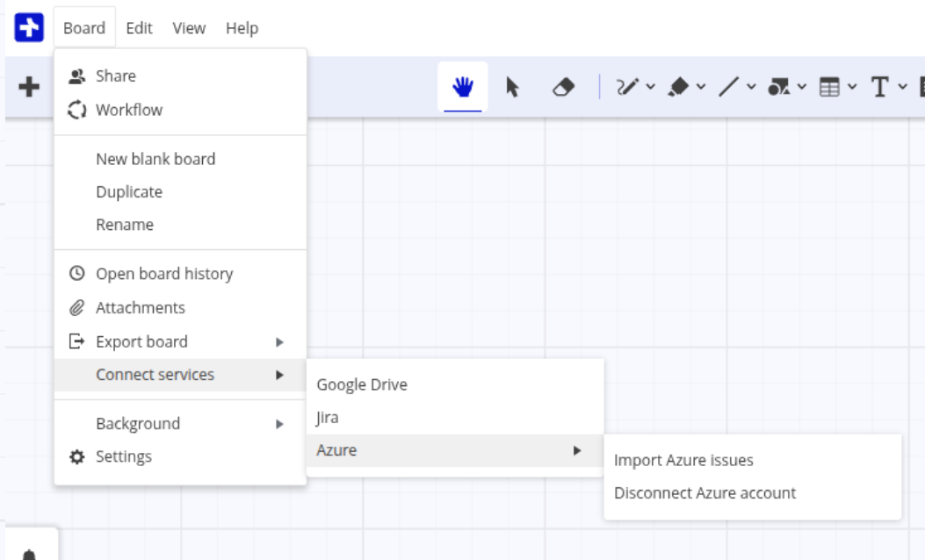This screenshot has height=560, width=925.
Task: Open line tool options dropdown arrow
Action: [x=751, y=87]
